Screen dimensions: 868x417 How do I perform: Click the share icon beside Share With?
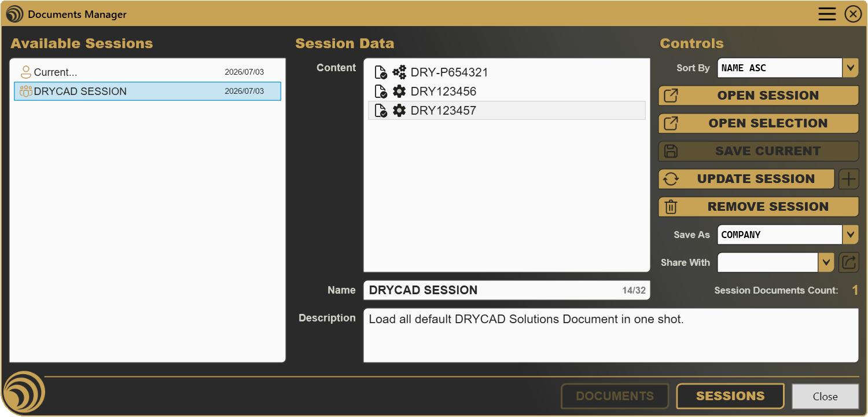848,262
